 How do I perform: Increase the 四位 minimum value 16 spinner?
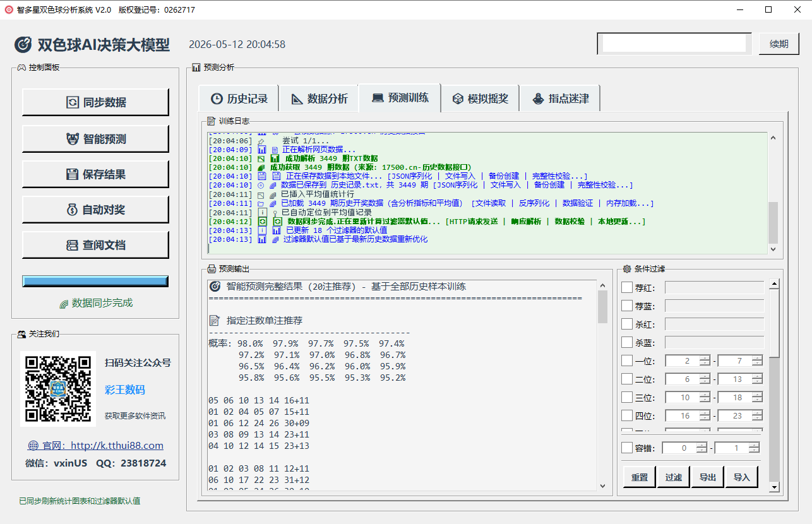pos(705,414)
